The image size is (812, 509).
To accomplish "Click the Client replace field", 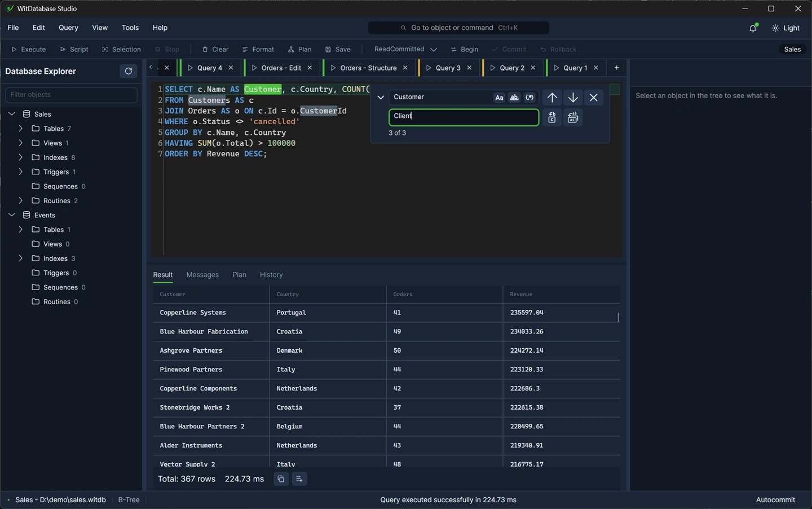I will [464, 117].
